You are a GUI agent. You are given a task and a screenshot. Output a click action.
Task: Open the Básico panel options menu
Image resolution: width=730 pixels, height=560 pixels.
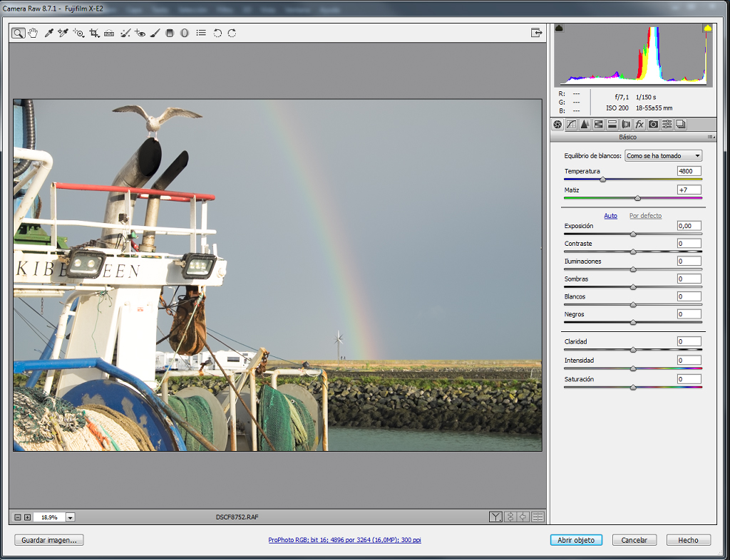click(711, 138)
